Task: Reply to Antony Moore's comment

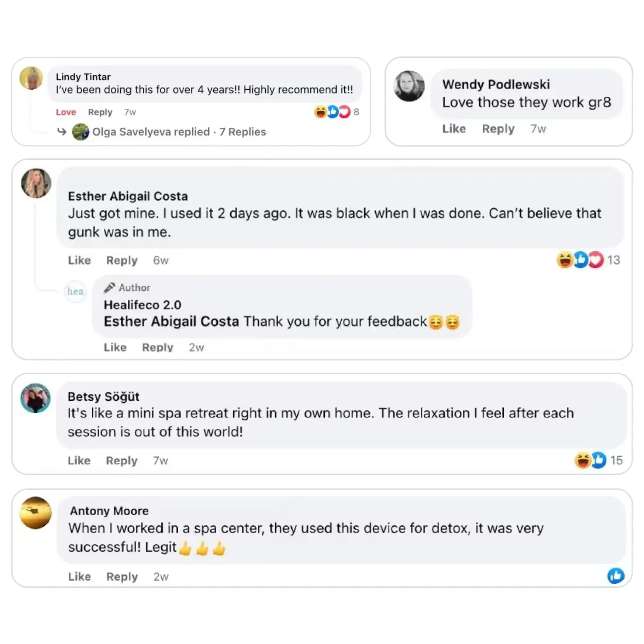Action: [x=122, y=577]
